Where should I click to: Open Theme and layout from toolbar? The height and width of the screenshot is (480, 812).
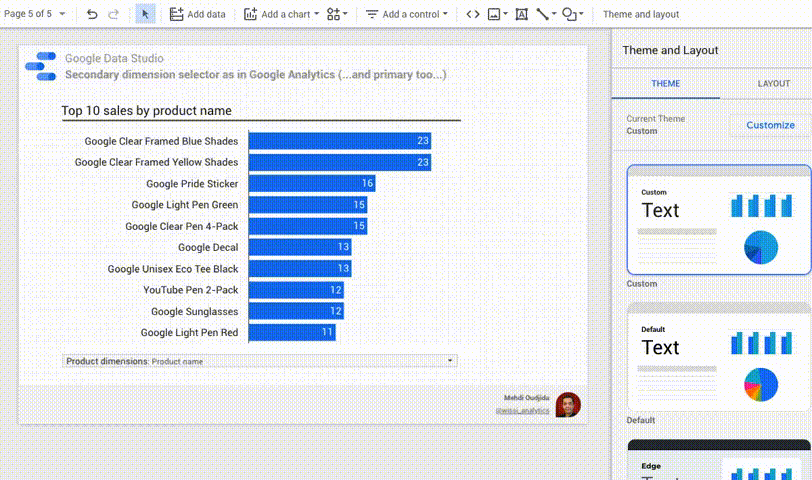641,14
